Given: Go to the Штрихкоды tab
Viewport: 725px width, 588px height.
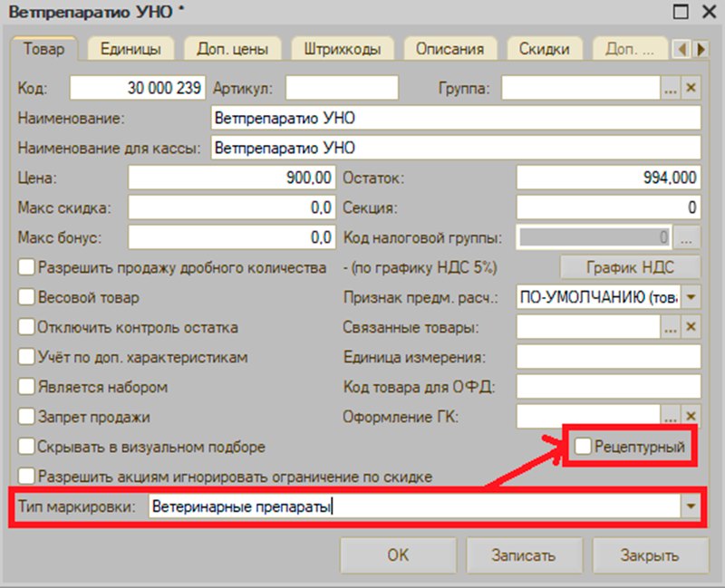Looking at the screenshot, I should [343, 49].
